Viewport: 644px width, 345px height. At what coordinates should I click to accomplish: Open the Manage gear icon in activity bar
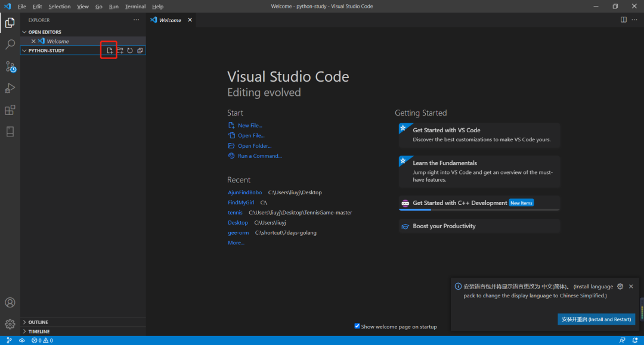10,324
